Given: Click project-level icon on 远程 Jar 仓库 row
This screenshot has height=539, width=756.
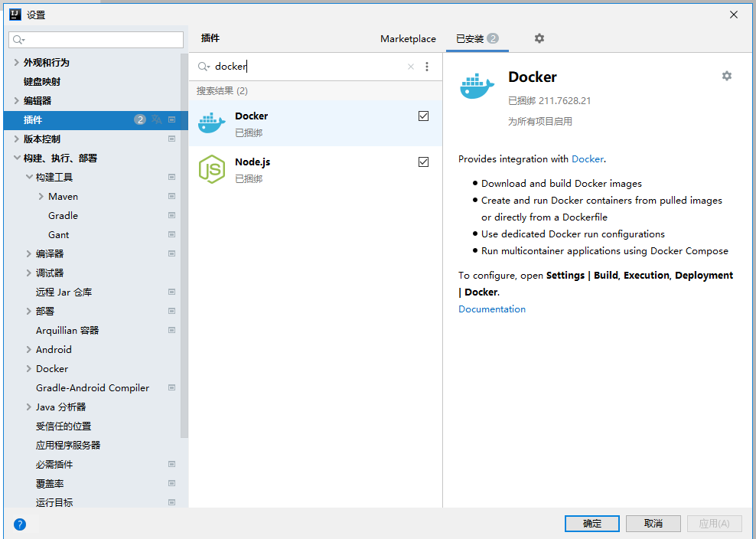Looking at the screenshot, I should pyautogui.click(x=171, y=292).
